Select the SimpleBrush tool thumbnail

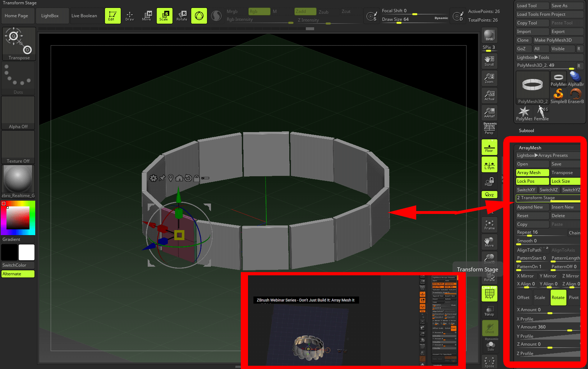click(x=559, y=96)
